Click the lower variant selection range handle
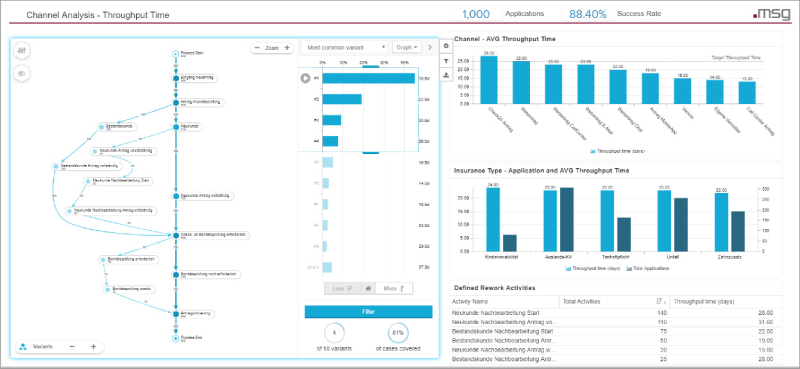Image resolution: width=800 pixels, height=369 pixels. 370,152
